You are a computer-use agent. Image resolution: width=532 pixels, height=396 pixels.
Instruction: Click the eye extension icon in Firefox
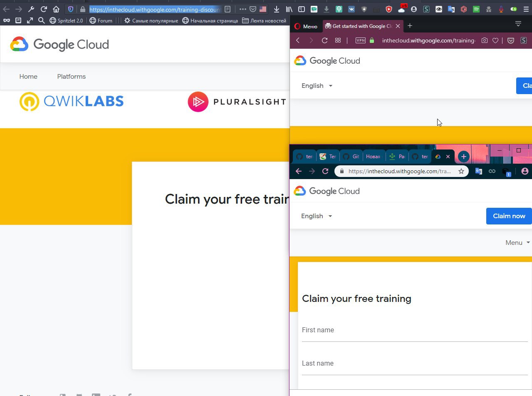click(439, 9)
